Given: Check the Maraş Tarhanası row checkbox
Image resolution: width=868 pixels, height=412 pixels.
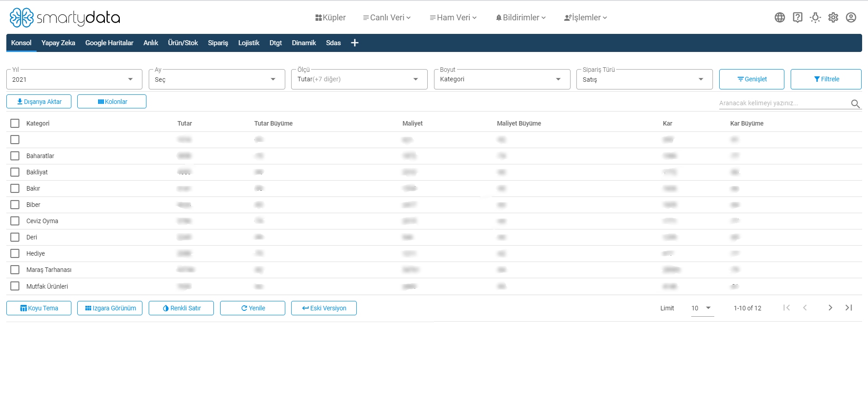Looking at the screenshot, I should click(x=15, y=270).
